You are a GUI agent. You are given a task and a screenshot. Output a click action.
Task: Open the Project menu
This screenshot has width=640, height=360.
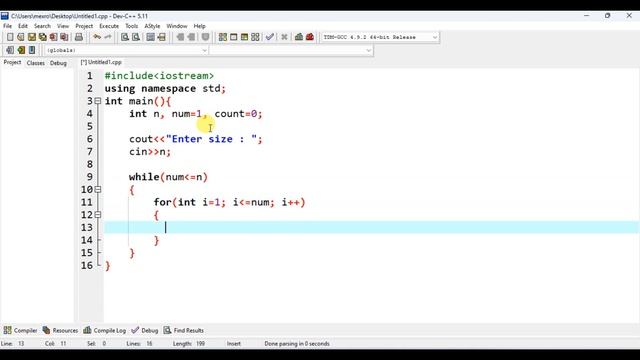[x=84, y=26]
